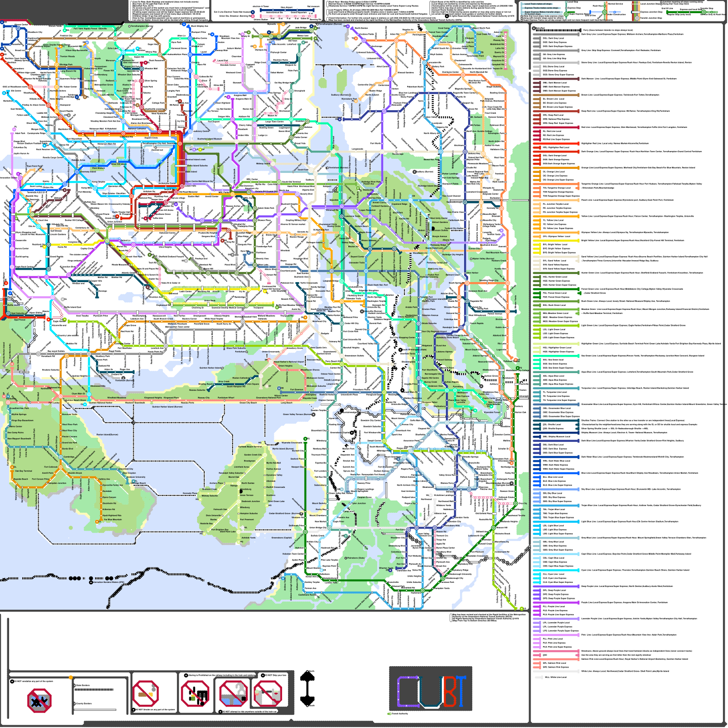Click the green Transit Authority marker below logo
This screenshot has width=728, height=728.
(389, 714)
